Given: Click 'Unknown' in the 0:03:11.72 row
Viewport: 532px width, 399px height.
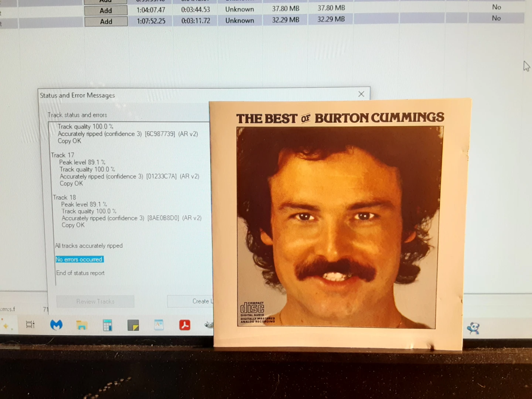Looking at the screenshot, I should coord(240,20).
